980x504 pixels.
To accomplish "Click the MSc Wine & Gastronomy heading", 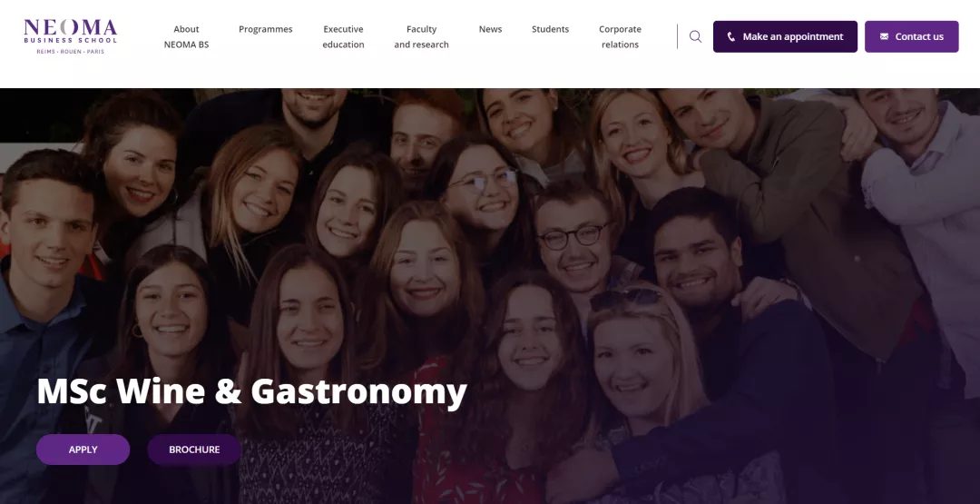I will point(252,391).
